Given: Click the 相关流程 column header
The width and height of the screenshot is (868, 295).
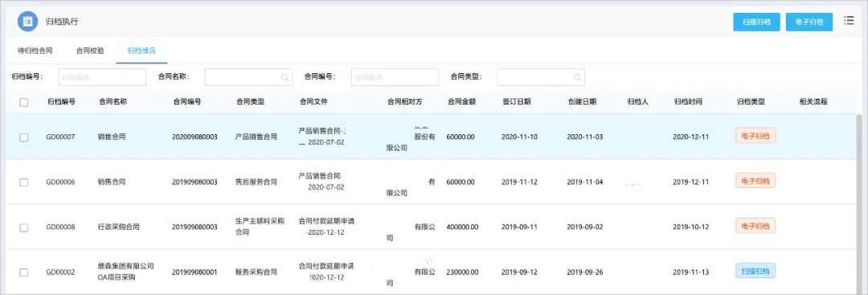Looking at the screenshot, I should click(813, 102).
